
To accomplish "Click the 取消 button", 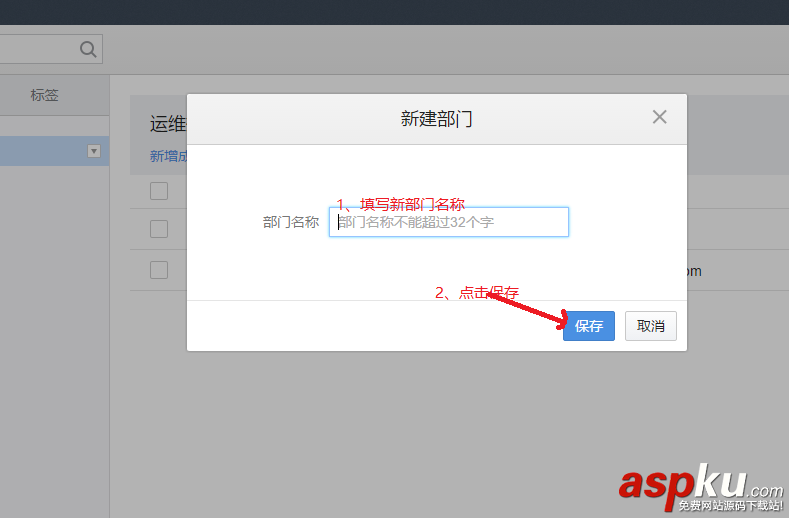I will pyautogui.click(x=651, y=326).
